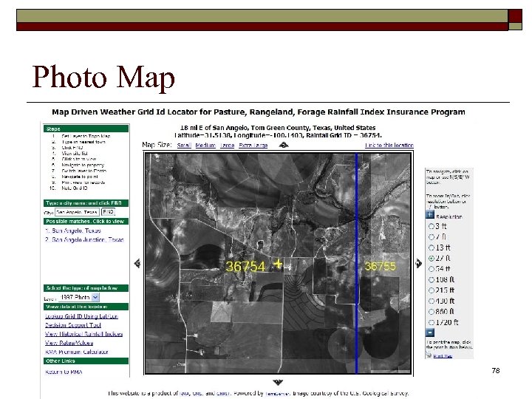
Task: Select the 215 ft resolution
Action: [432, 290]
